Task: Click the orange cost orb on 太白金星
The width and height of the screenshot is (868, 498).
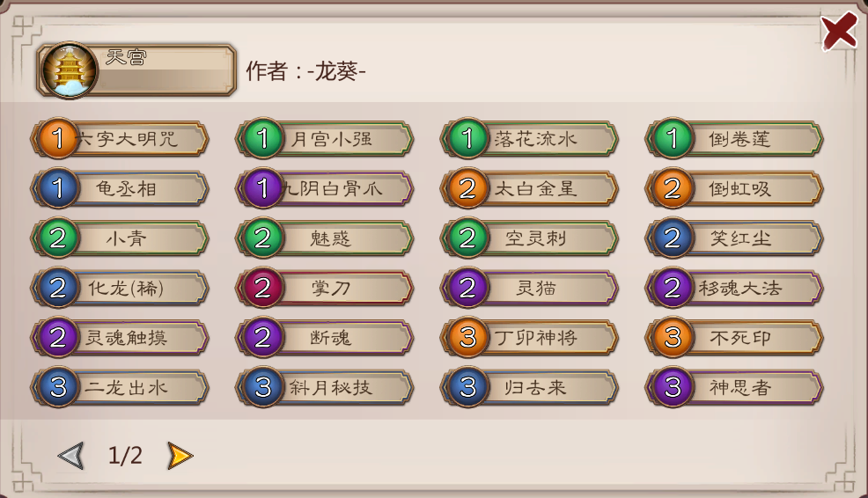Action: pyautogui.click(x=467, y=188)
